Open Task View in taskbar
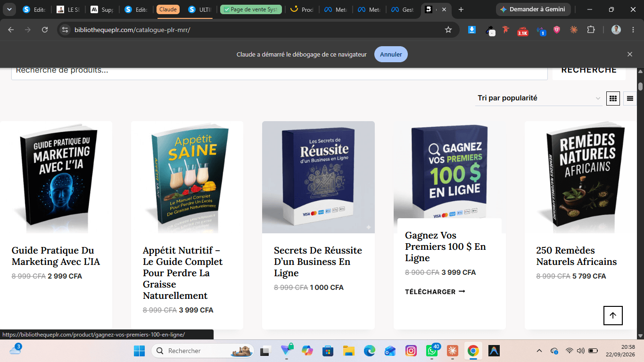This screenshot has width=644, height=362. 265,351
